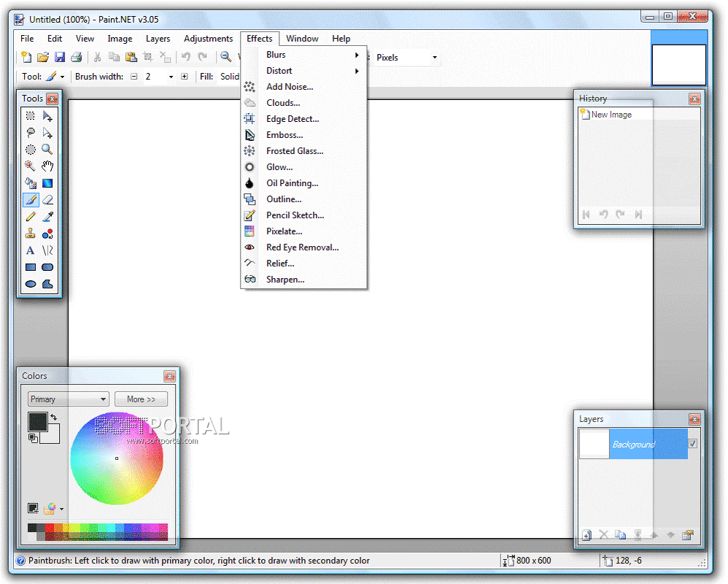Open the Adjustments menu
Image resolution: width=728 pixels, height=584 pixels.
click(x=208, y=39)
